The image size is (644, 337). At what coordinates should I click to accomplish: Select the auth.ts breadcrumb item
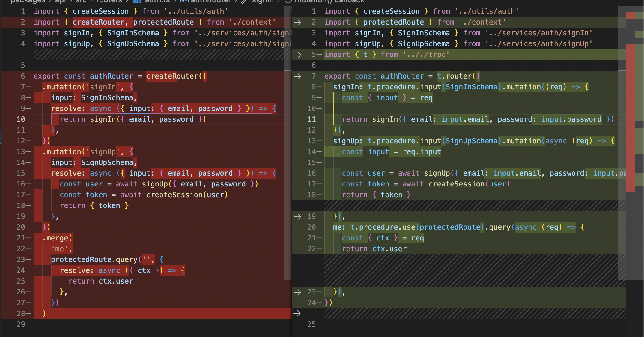click(157, 1)
